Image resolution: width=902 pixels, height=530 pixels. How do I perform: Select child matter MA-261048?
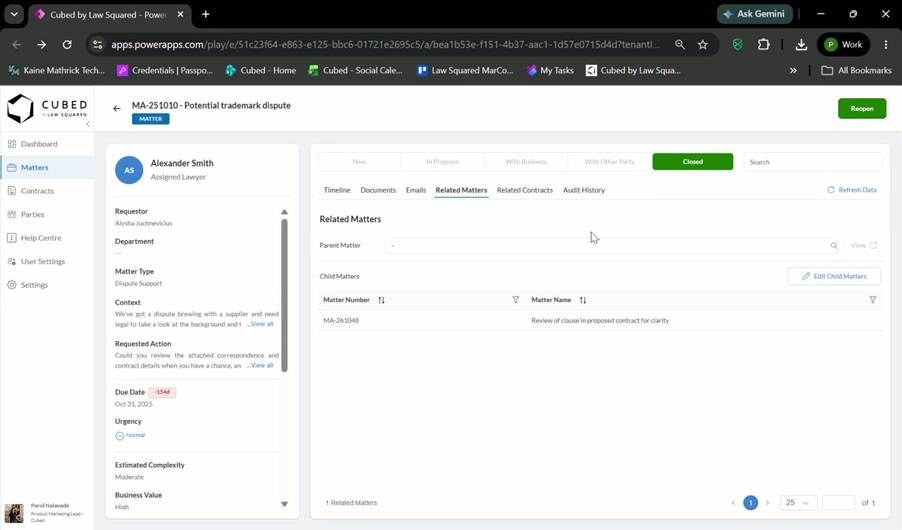pos(341,321)
